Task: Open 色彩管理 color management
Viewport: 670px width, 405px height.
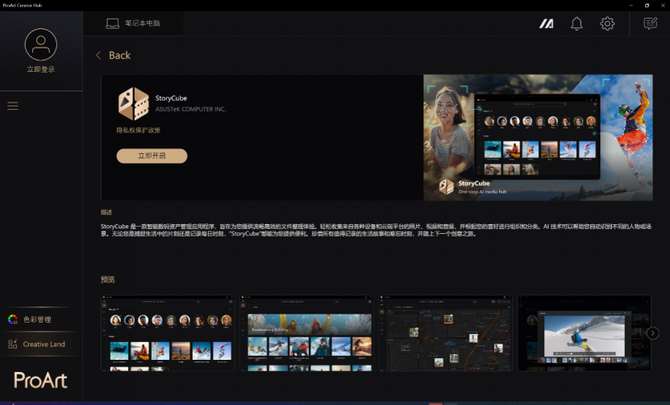Action: (36, 320)
